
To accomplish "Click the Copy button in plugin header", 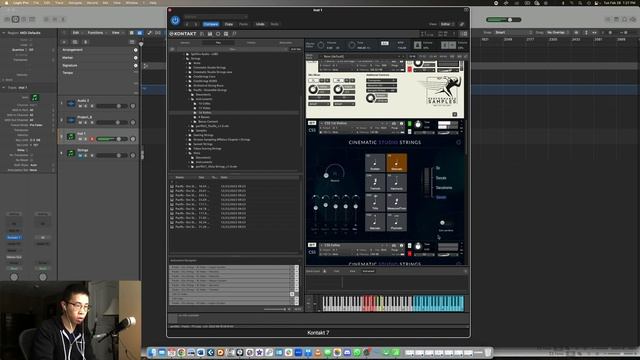I will [229, 24].
